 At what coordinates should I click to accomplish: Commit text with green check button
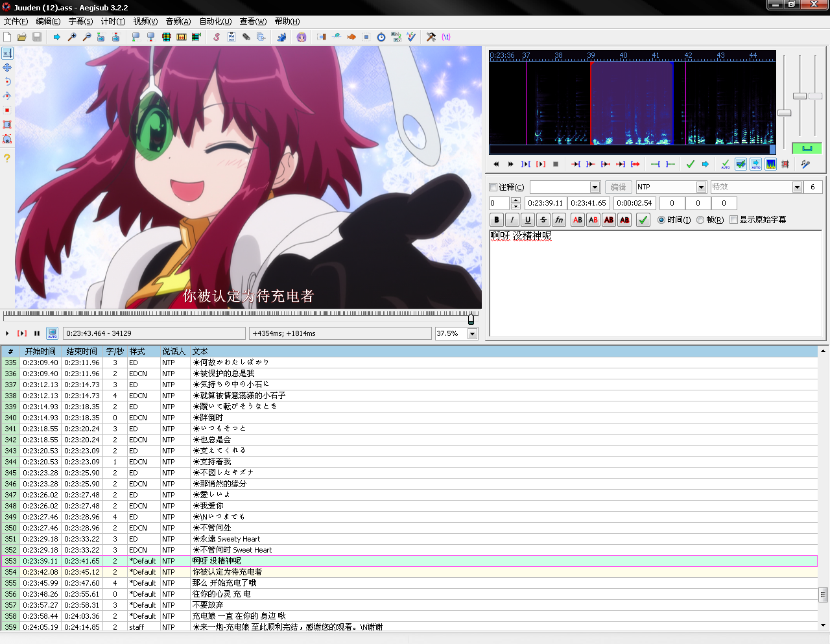(643, 220)
